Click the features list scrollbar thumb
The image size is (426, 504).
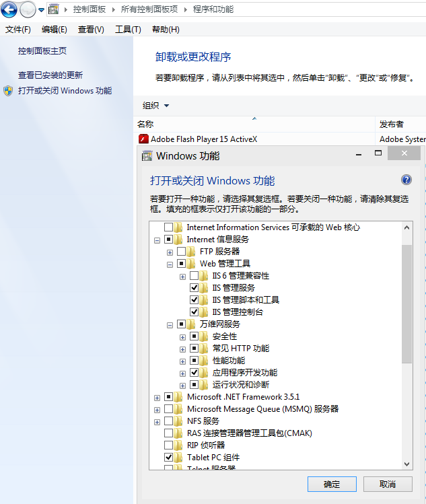pos(406,303)
